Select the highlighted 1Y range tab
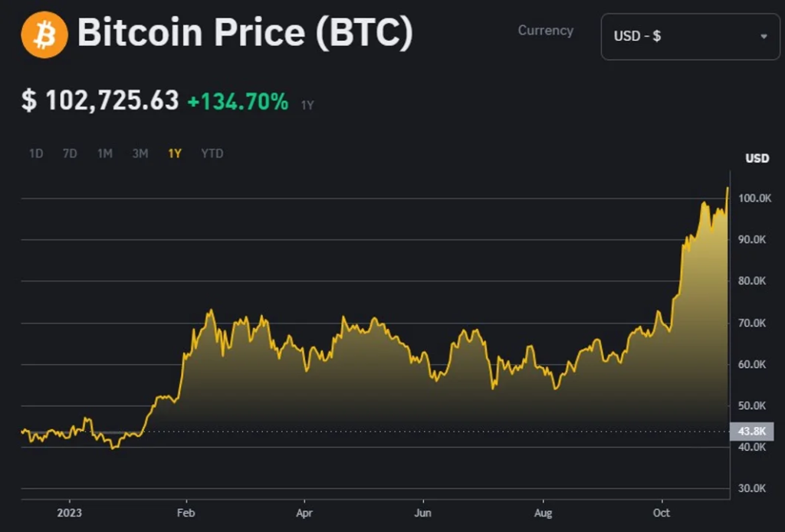This screenshot has width=785, height=532. 175,153
